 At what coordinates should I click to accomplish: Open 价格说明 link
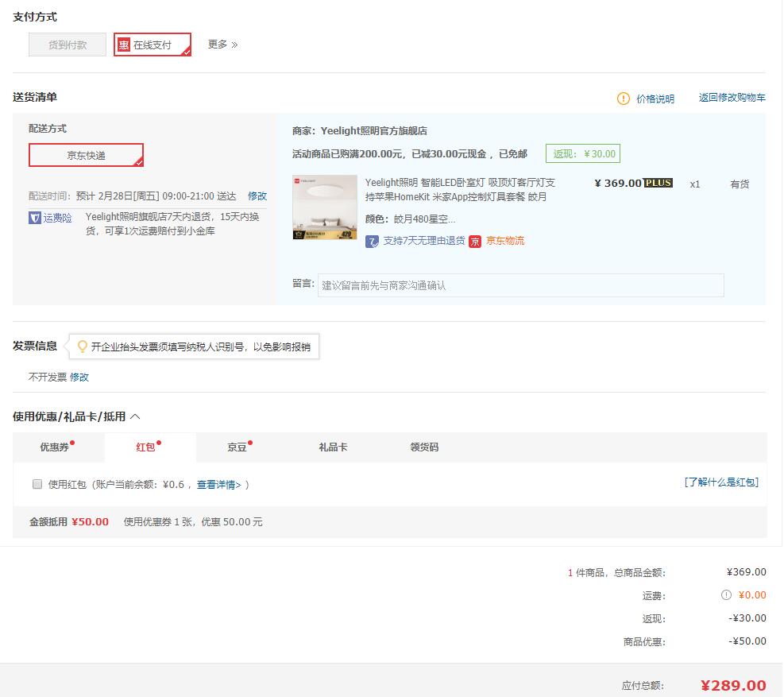coord(655,99)
